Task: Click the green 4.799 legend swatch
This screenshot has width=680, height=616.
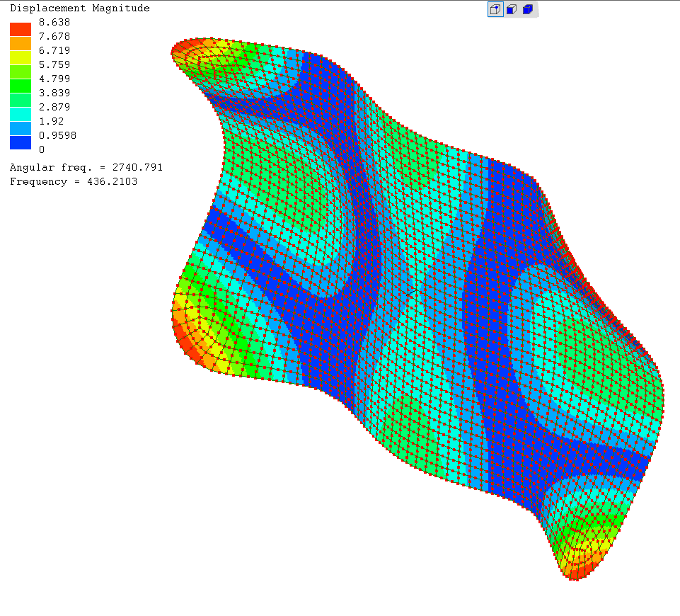Action: [x=21, y=86]
